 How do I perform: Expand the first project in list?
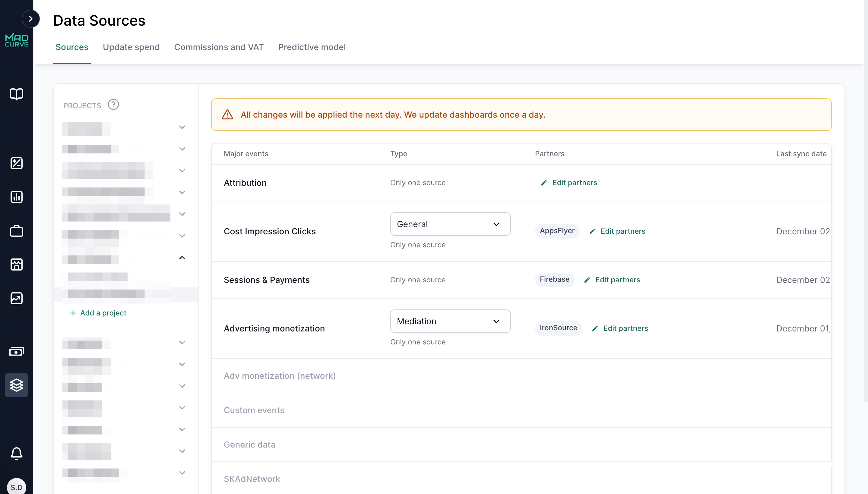coord(182,127)
